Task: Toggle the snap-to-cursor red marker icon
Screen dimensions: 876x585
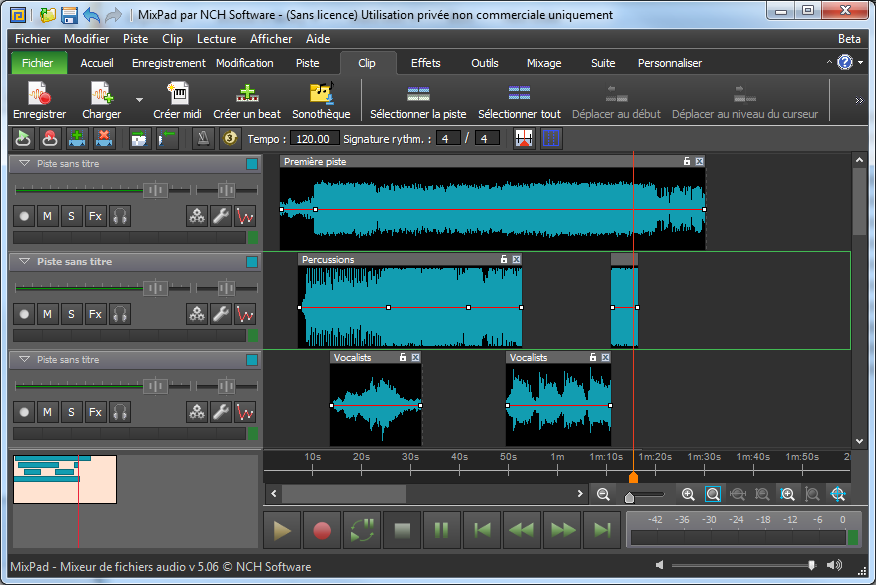Action: coord(524,139)
